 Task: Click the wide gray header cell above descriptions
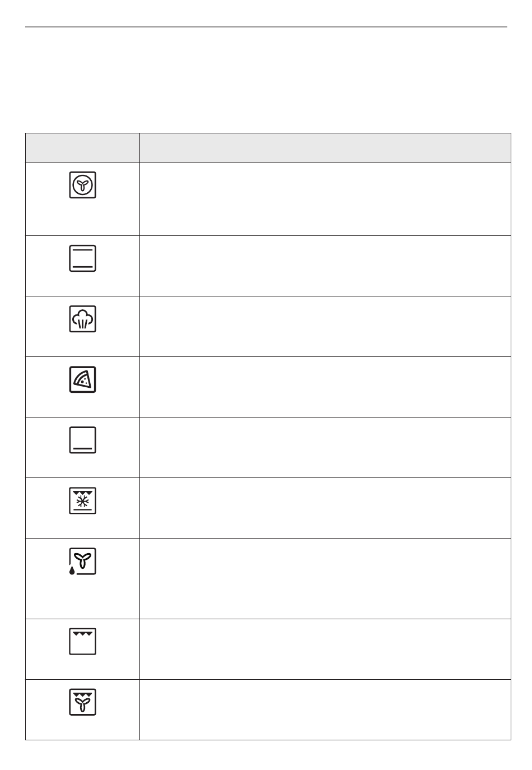click(325, 147)
